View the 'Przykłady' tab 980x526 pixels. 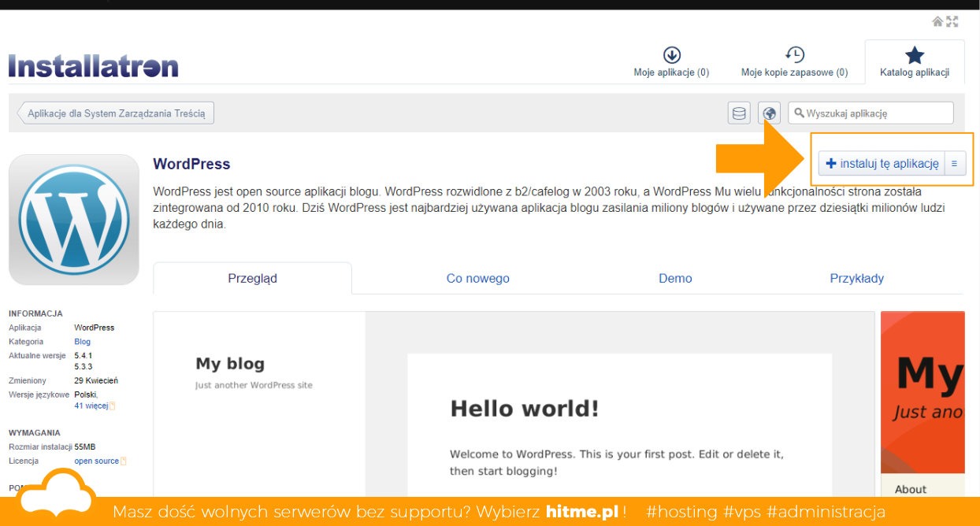[856, 278]
